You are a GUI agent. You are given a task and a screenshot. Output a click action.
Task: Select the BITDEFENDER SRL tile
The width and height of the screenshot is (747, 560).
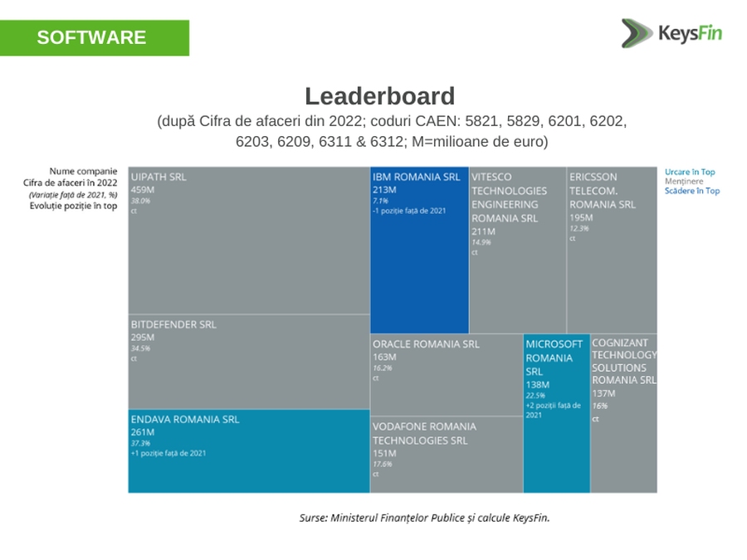point(248,362)
